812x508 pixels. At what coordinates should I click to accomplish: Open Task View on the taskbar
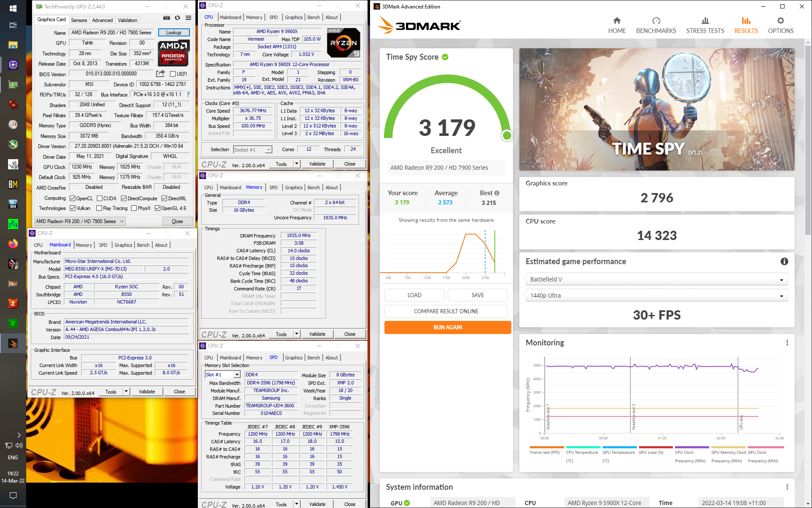click(13, 25)
